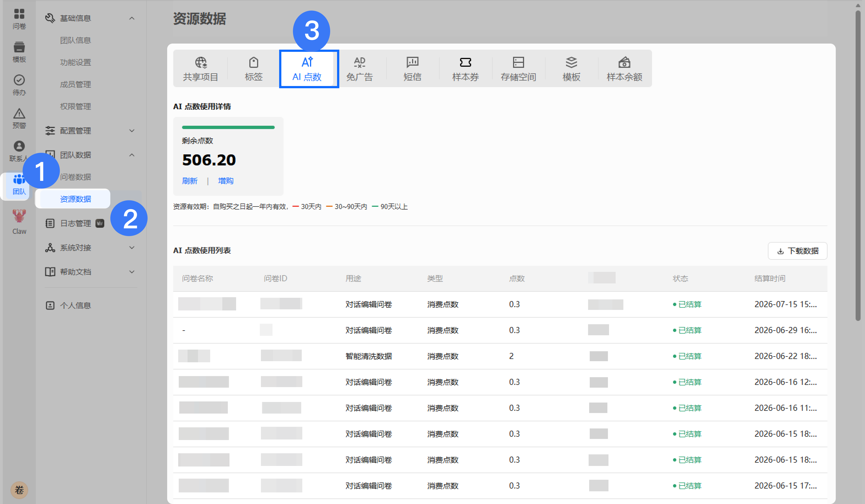
Task: Click the globe icon of 共享项目
Action: 201,62
